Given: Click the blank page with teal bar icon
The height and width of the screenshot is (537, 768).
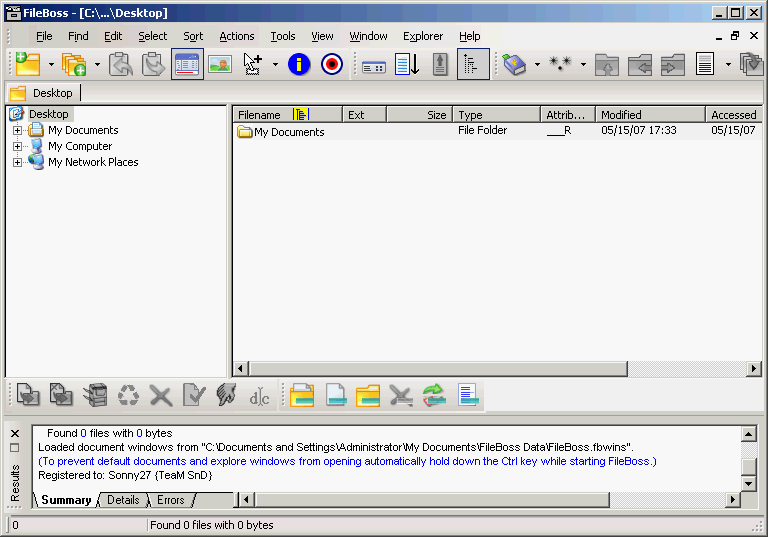Looking at the screenshot, I should click(x=336, y=395).
